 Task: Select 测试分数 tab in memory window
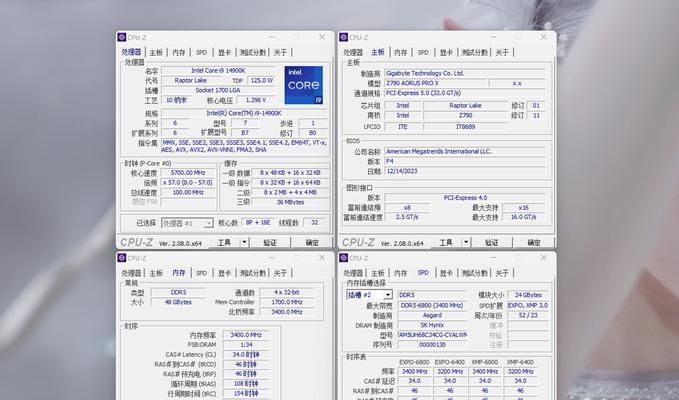(253, 273)
